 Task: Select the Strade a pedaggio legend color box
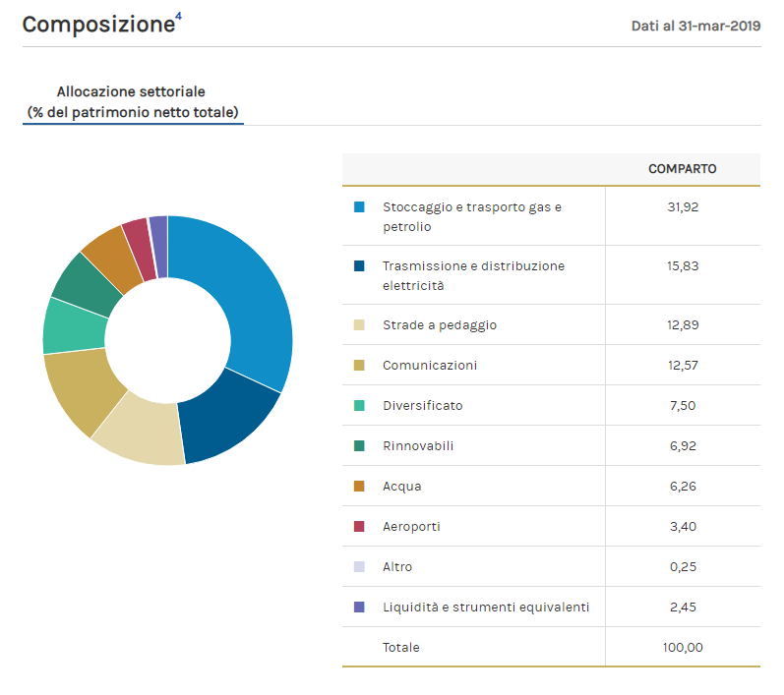359,325
